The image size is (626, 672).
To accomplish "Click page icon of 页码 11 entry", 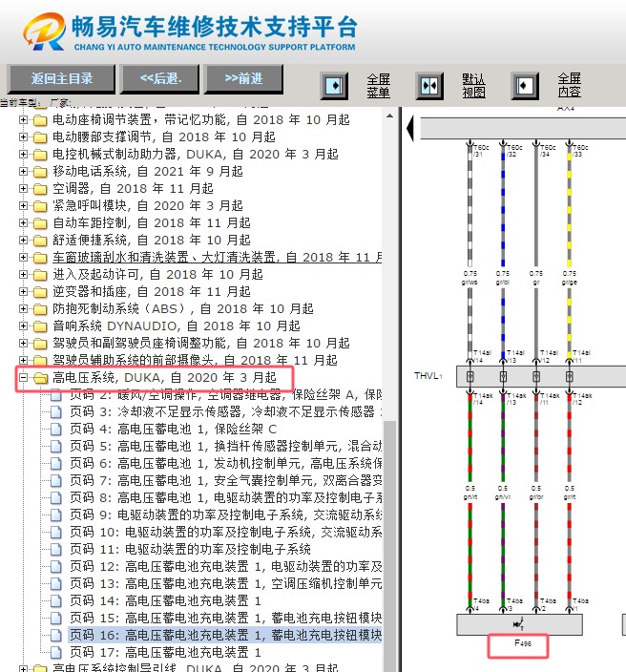I will 55,550.
